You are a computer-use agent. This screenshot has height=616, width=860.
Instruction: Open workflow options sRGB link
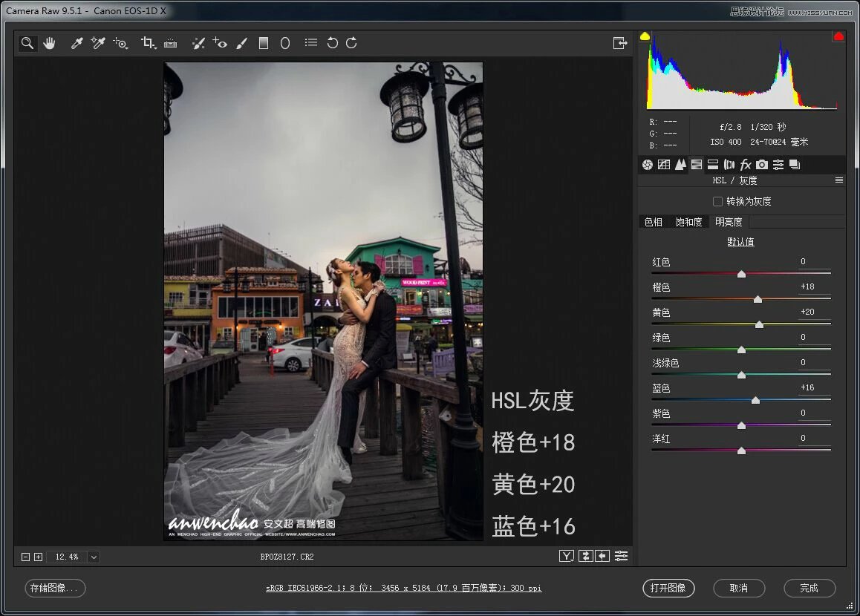click(x=404, y=588)
